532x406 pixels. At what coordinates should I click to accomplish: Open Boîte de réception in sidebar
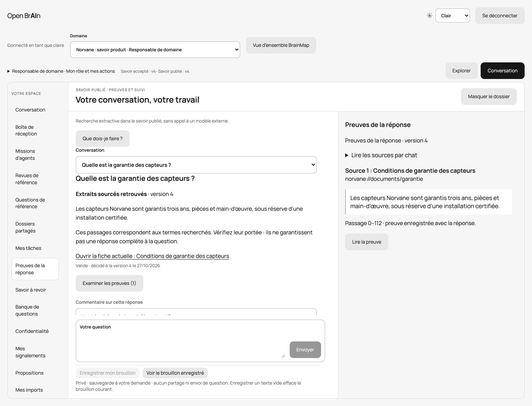(x=35, y=130)
